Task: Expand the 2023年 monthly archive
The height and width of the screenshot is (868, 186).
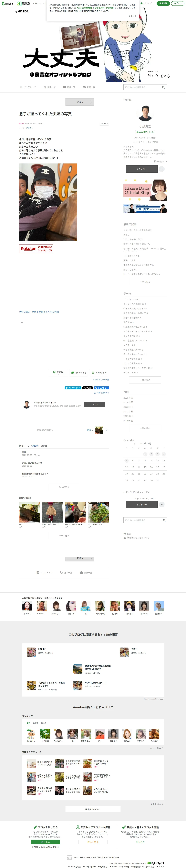Action: [128, 407]
